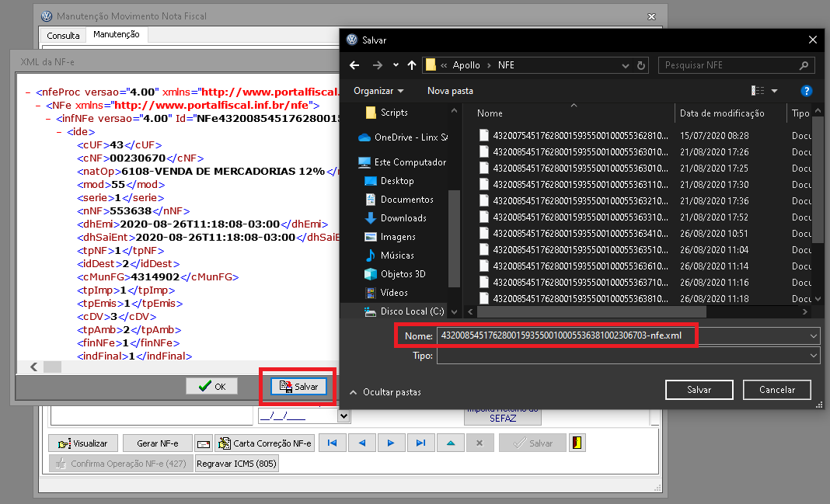Click the search magnifier icon
Image resolution: width=830 pixels, height=504 pixels.
click(804, 65)
